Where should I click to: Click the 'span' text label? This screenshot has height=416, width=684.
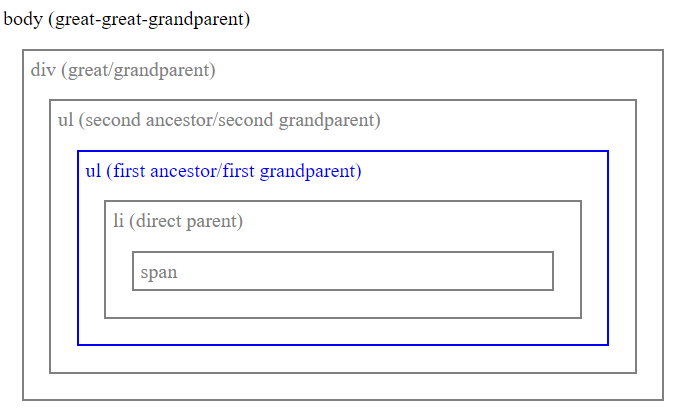coord(159,272)
